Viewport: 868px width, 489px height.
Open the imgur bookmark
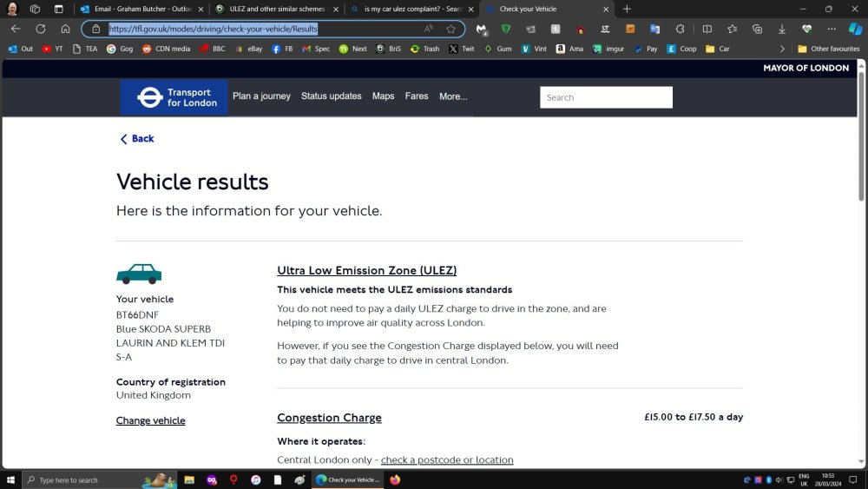(608, 49)
